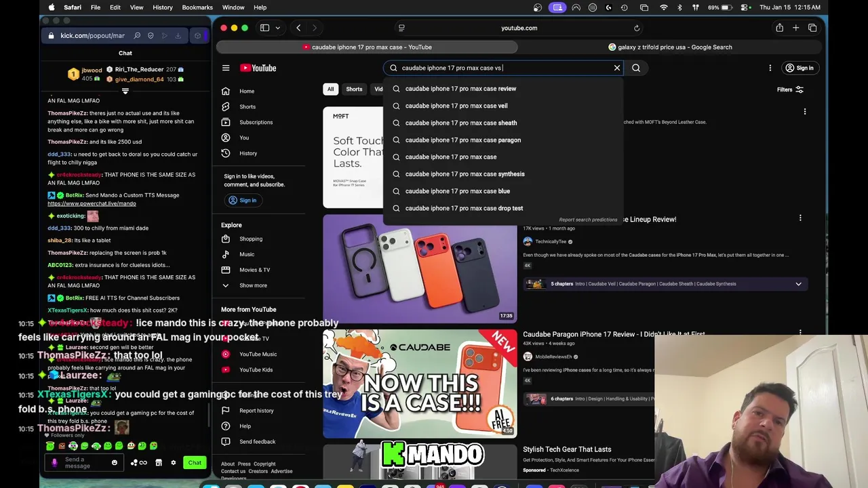Click the search magnifier button next to search bar
Screen dimensions: 868x488
click(x=636, y=68)
